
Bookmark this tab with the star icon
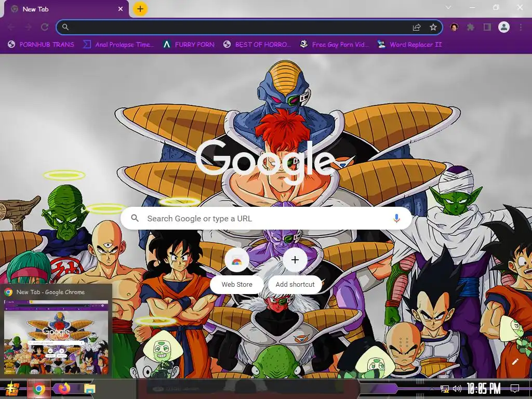tap(433, 27)
